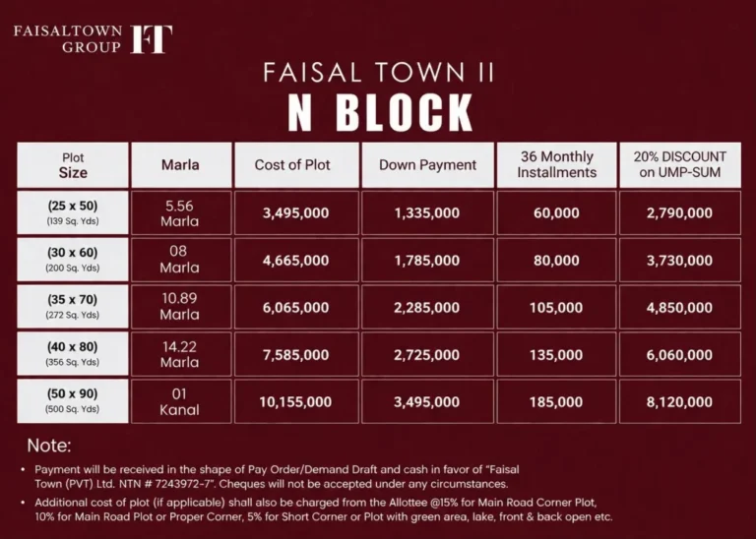Click the Marla column header
Viewport: 756px width, 539px height.
pos(181,165)
